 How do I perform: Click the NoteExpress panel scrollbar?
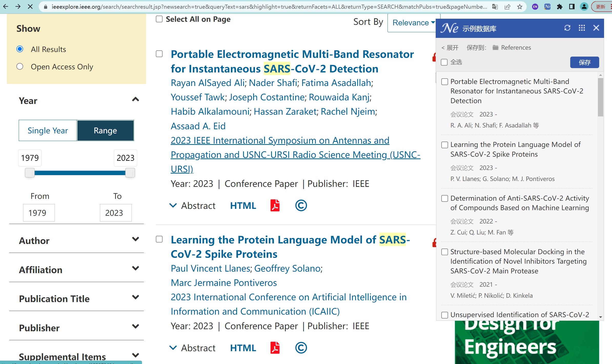tap(600, 97)
